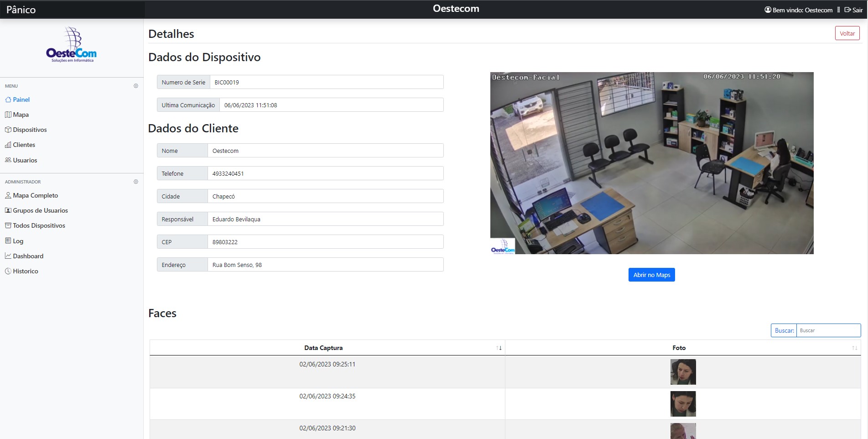Viewport: 868px width, 439px height.
Task: Collapse the MENU section with gear icon
Action: [135, 86]
